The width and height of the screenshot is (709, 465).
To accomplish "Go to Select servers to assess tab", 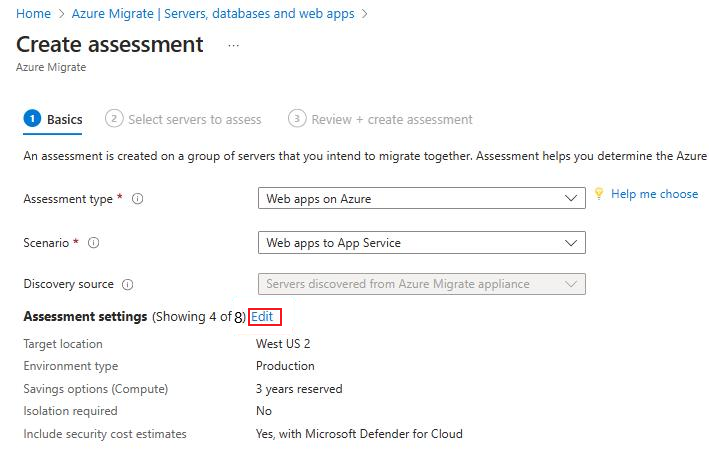I will coord(195,120).
